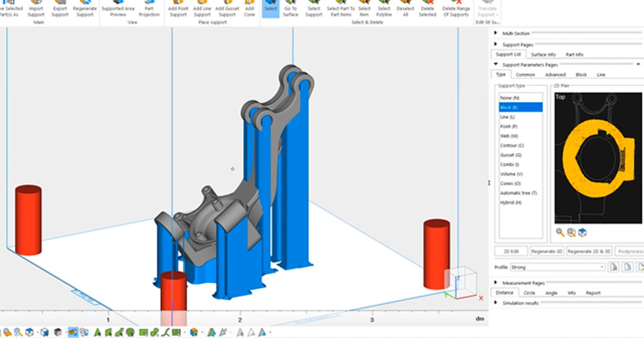Image resolution: width=644 pixels, height=338 pixels.
Task: Switch to the Part Info tab
Action: pos(574,54)
